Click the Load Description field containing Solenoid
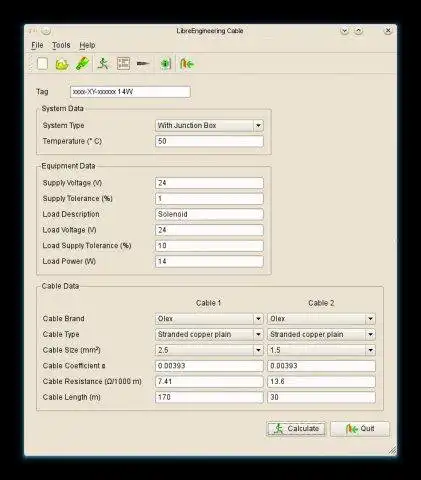 [x=209, y=214]
